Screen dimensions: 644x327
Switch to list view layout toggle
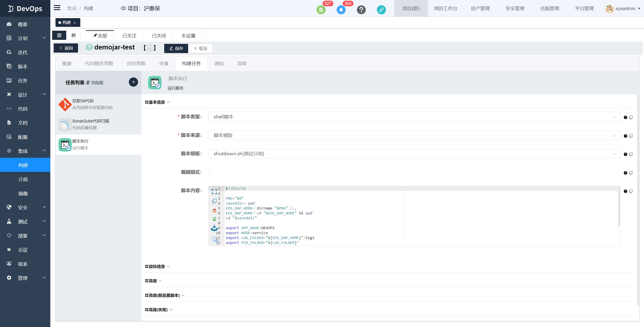point(59,36)
